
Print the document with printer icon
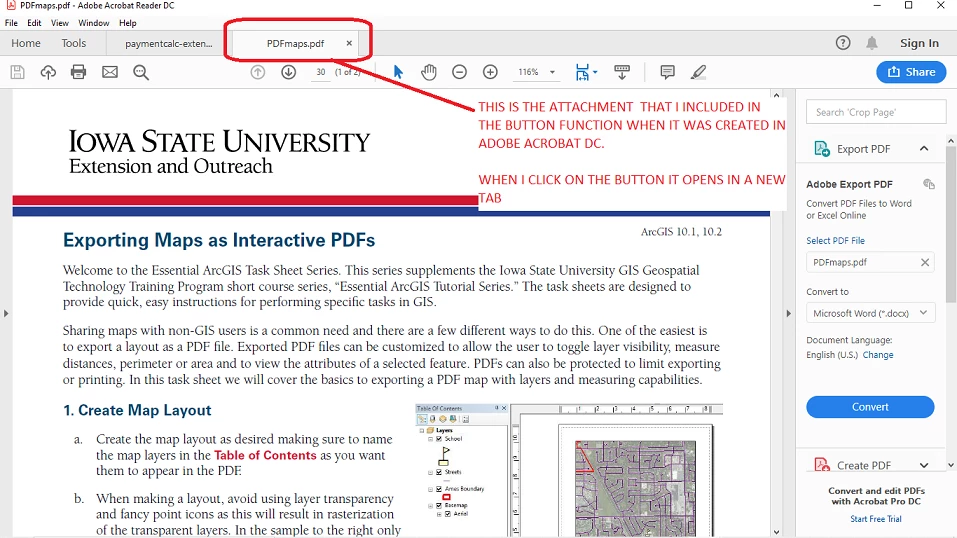pos(79,72)
